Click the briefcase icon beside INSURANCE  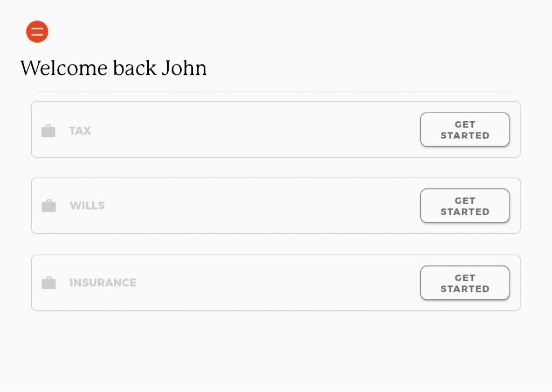click(x=49, y=283)
